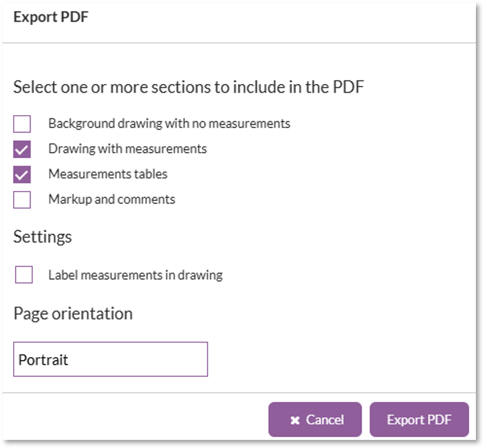Click the 'Select one or more sections' heading
Screen dimensions: 484x448
pyautogui.click(x=189, y=87)
